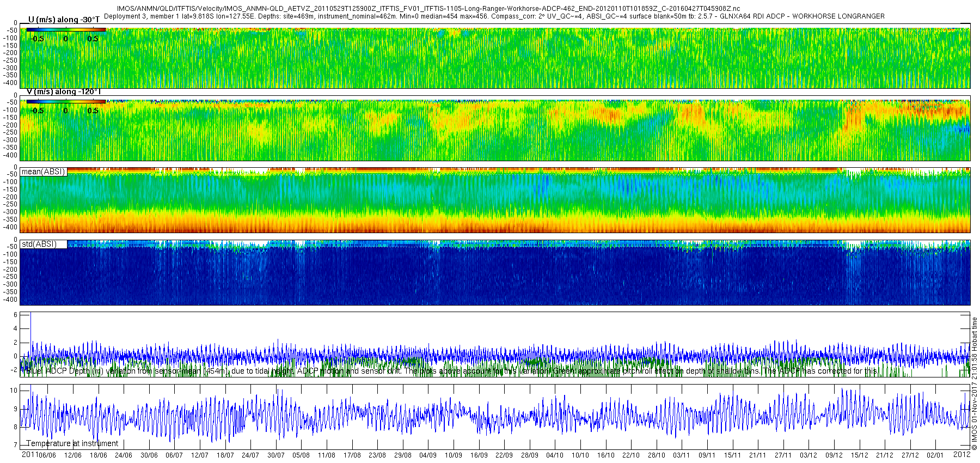980x463 pixels.
Task: Click the '4' tick on depth variation axis
Action: click(15, 329)
